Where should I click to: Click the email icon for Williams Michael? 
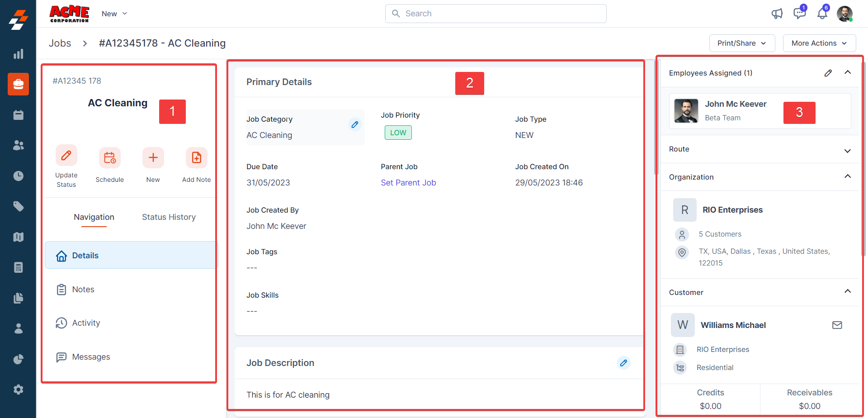coord(837,325)
